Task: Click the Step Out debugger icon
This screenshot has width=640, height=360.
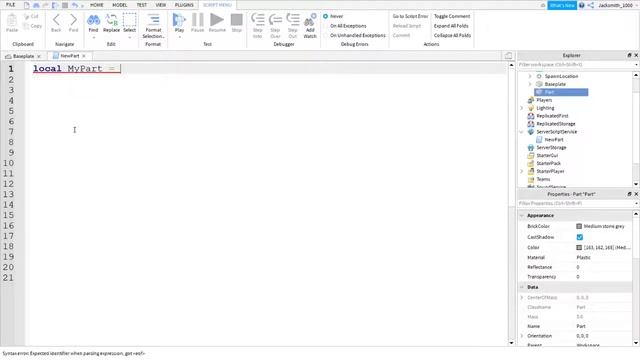Action: click(x=293, y=20)
